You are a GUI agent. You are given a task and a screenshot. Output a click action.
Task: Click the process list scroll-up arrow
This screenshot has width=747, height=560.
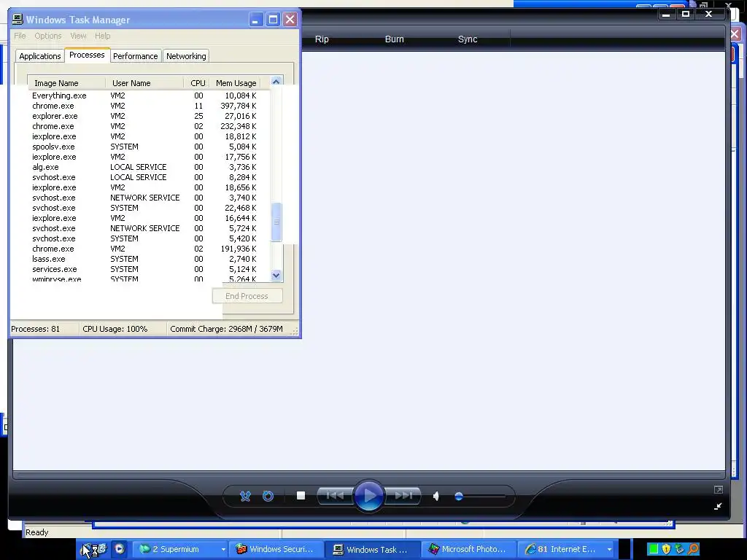click(276, 82)
